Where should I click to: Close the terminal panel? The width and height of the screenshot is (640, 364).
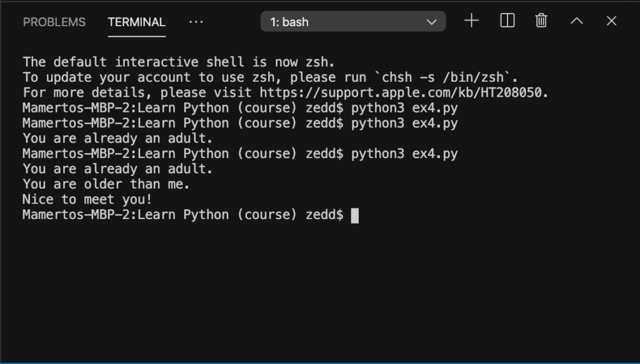(x=611, y=21)
